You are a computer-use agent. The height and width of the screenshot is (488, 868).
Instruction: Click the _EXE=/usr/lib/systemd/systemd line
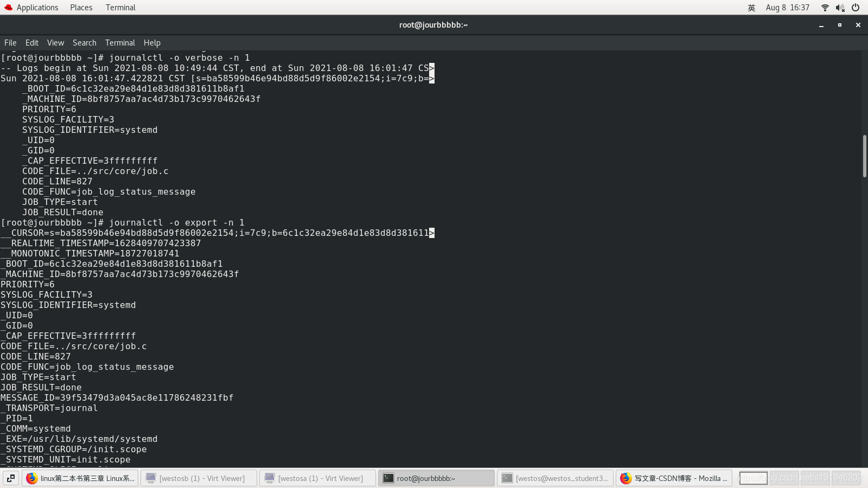point(79,439)
